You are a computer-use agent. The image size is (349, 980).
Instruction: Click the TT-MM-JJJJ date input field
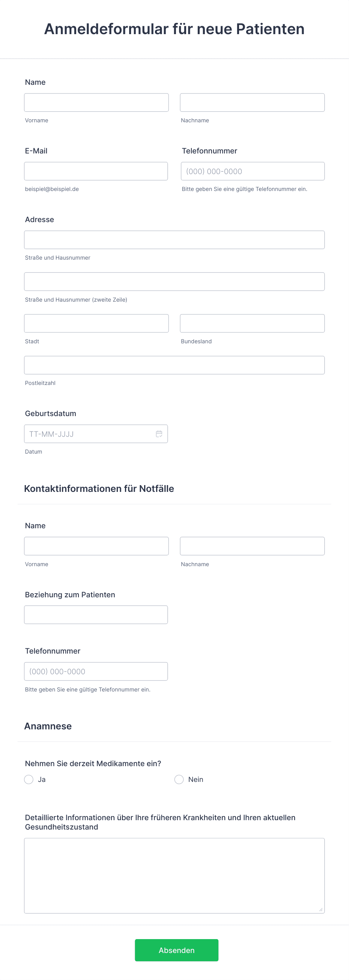point(96,434)
